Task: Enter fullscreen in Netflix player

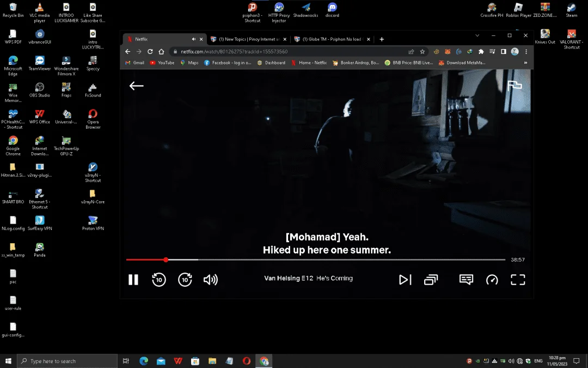Action: (x=518, y=279)
